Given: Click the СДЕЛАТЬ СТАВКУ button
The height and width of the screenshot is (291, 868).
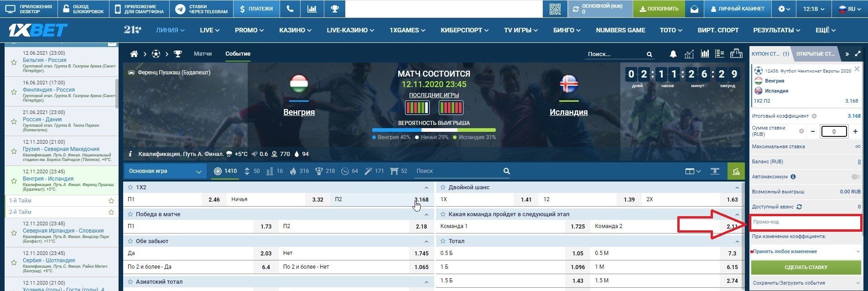Looking at the screenshot, I should [806, 267].
